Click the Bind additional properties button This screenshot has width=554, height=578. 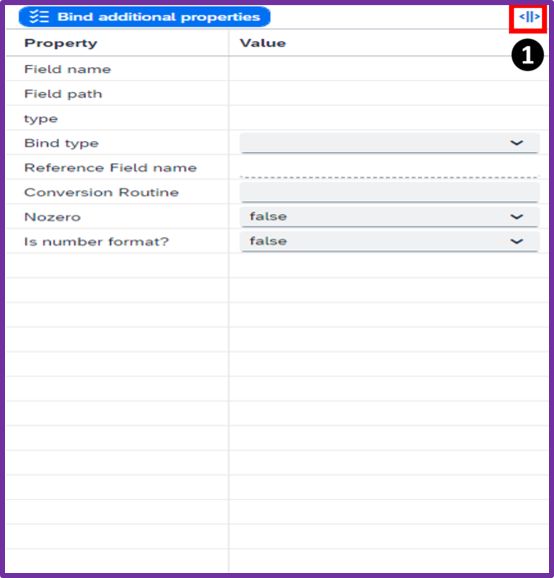click(144, 17)
